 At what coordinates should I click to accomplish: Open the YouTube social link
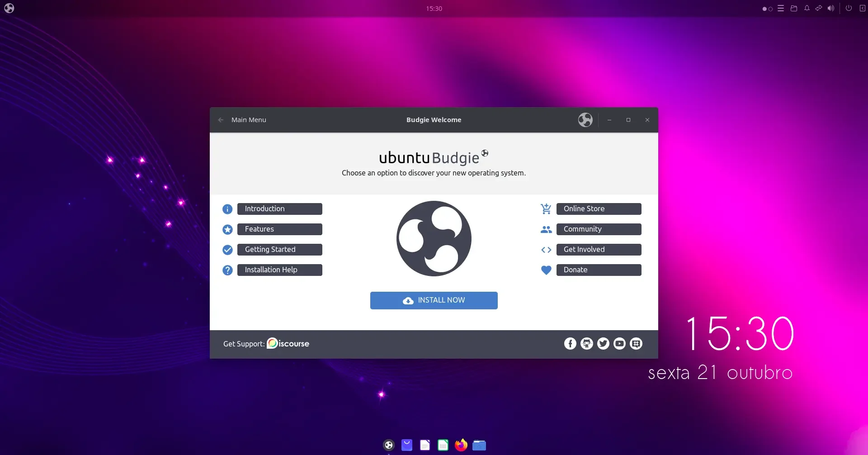coord(619,344)
